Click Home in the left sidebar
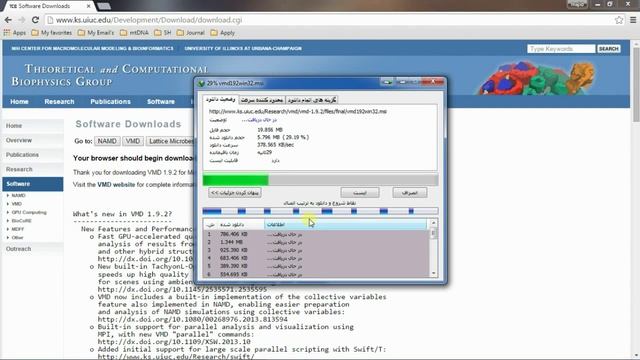 pos(33,126)
